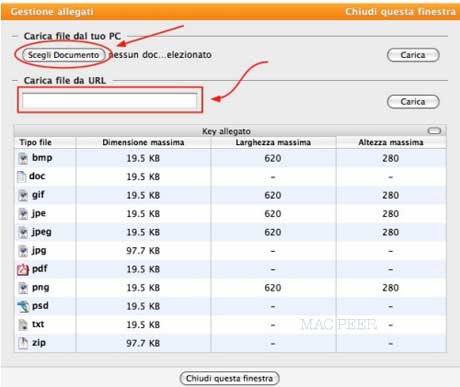Sort by 'Altezza massima' column header
This screenshot has width=460, height=387.
(391, 142)
